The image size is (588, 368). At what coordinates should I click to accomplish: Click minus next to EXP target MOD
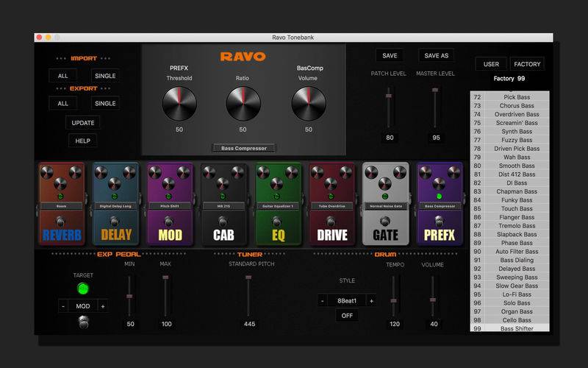coord(63,306)
